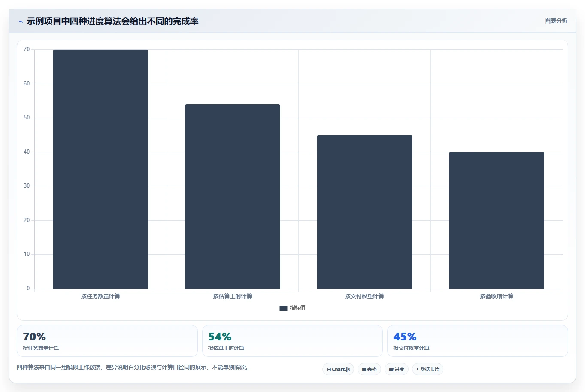Click the Chart.js chip icon
Viewport: 585px width, 392px height.
tap(329, 370)
